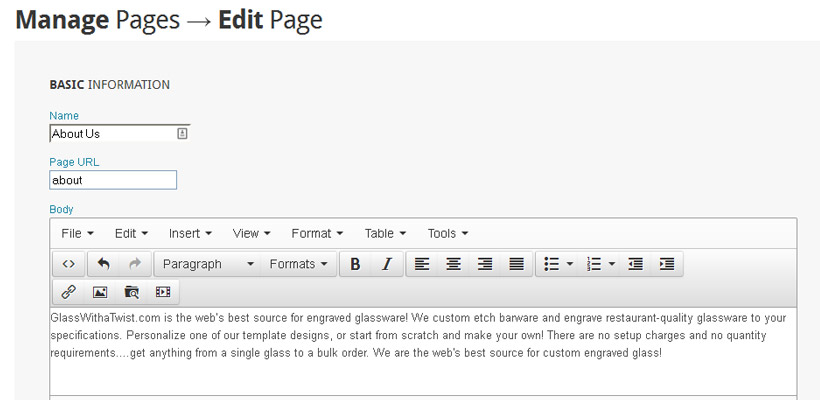This screenshot has height=400, width=820.
Task: Click the Name field containing About Us
Action: tap(120, 134)
